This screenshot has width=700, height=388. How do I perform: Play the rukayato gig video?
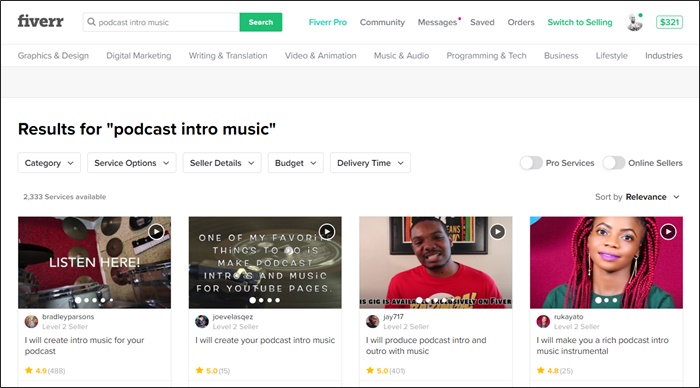(x=668, y=232)
